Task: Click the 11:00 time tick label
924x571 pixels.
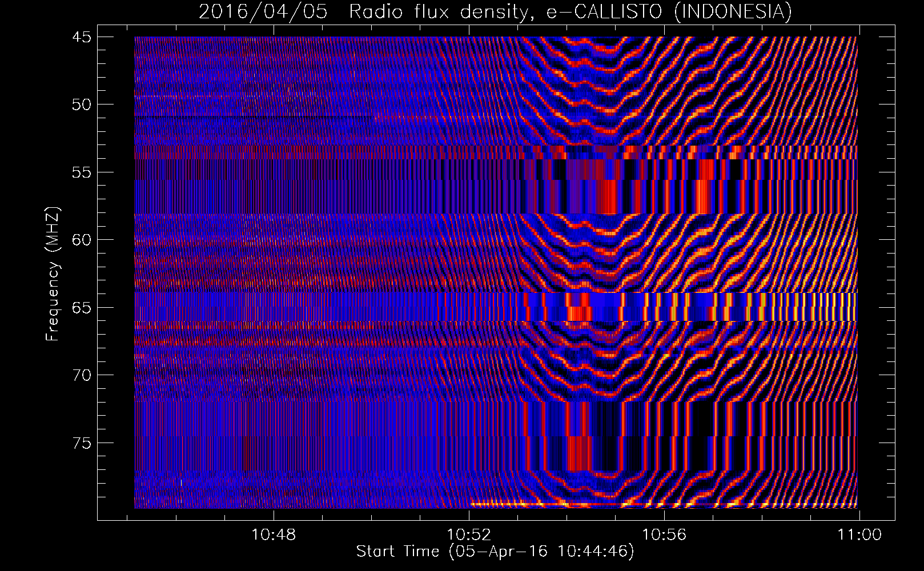Action: pyautogui.click(x=859, y=535)
